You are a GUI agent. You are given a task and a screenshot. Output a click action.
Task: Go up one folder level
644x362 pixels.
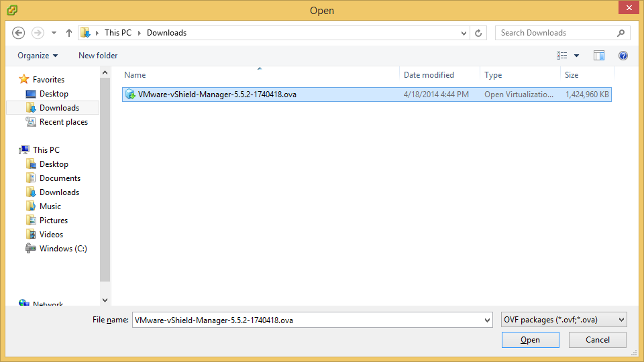[x=69, y=33]
